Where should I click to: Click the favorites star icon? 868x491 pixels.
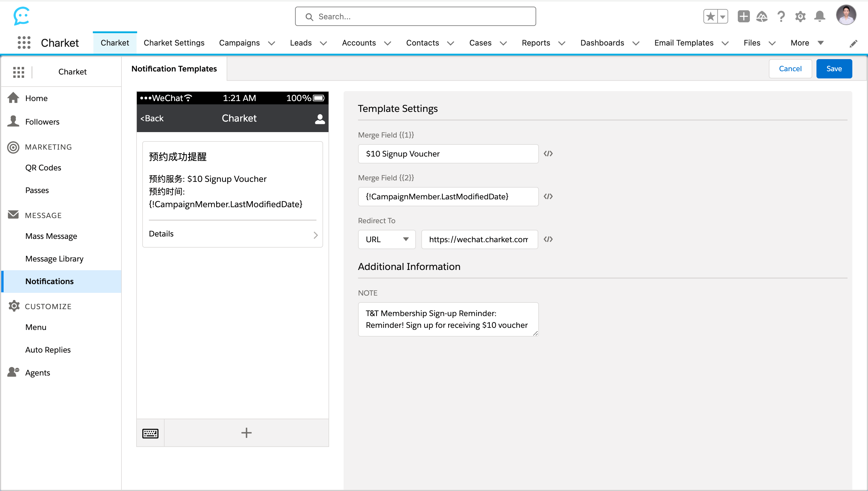click(711, 16)
